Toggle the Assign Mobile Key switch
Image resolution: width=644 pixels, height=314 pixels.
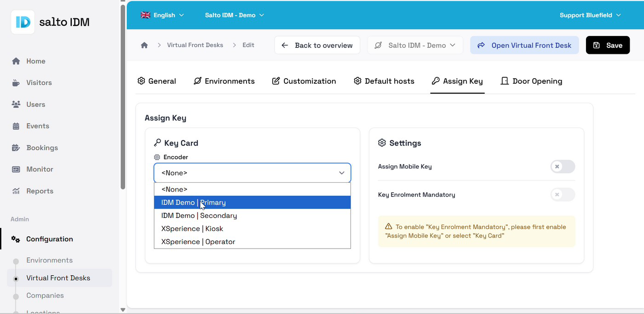click(563, 167)
